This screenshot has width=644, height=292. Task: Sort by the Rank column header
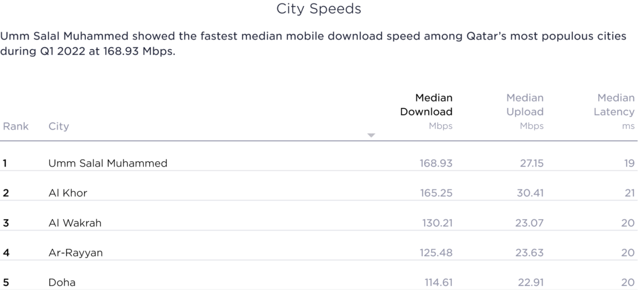click(x=16, y=126)
